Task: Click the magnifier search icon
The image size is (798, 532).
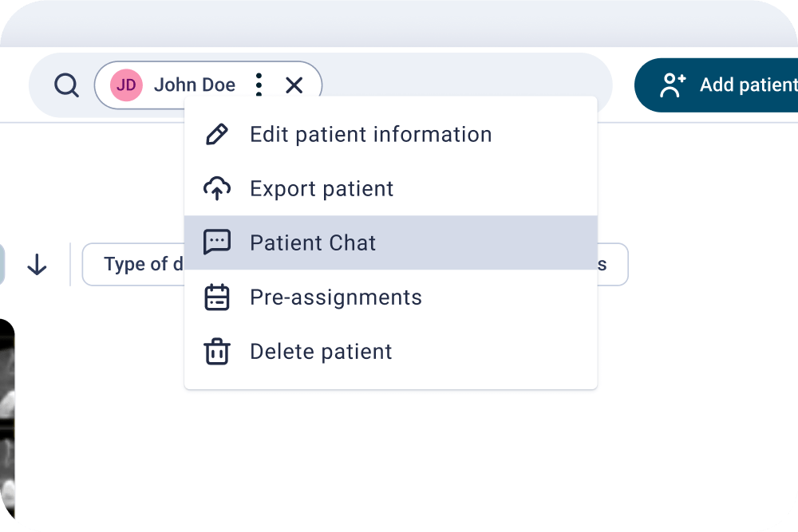Action: pos(67,85)
